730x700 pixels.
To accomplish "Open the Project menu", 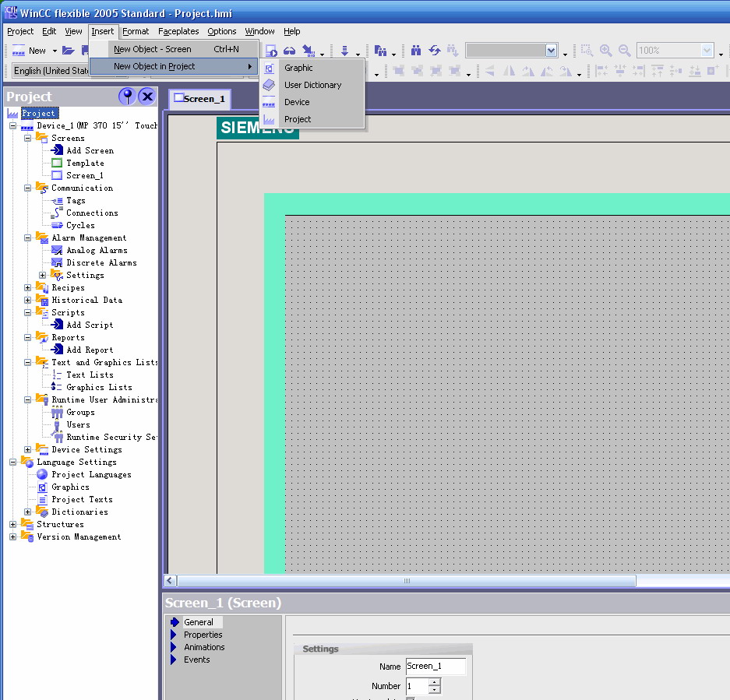I will click(20, 31).
